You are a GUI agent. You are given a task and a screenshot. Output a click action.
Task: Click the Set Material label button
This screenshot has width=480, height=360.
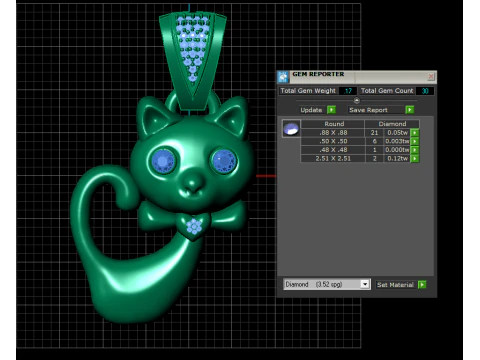[395, 285]
